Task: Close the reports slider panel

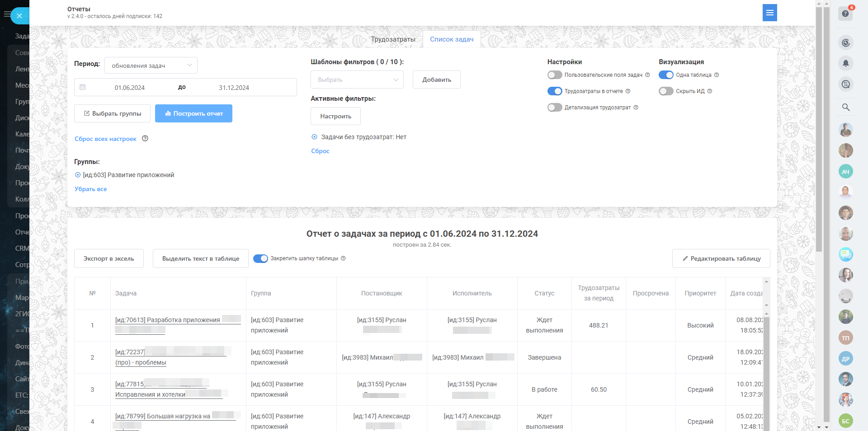Action: pyautogui.click(x=19, y=16)
